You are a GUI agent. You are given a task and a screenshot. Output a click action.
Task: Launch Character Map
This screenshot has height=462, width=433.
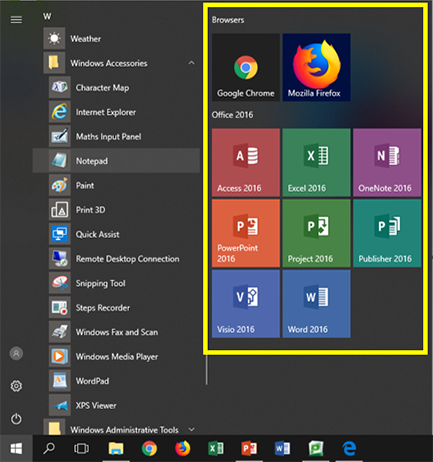116,88
